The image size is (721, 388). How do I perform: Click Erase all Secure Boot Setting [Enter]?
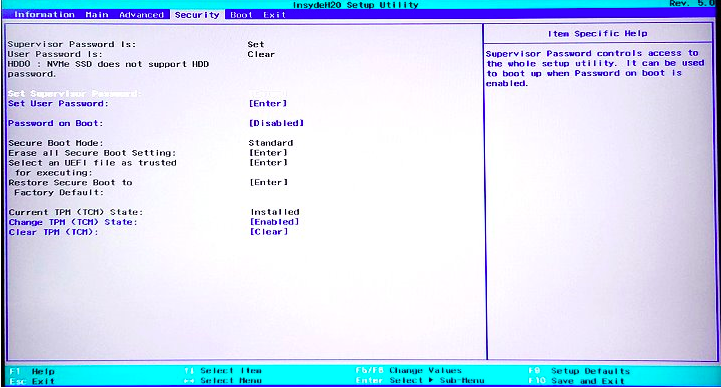269,153
